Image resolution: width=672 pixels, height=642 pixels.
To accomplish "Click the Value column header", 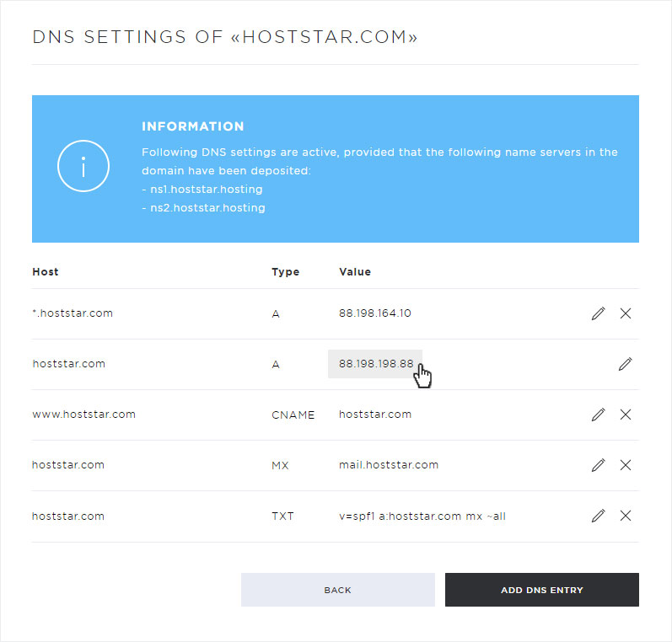I will (x=355, y=271).
